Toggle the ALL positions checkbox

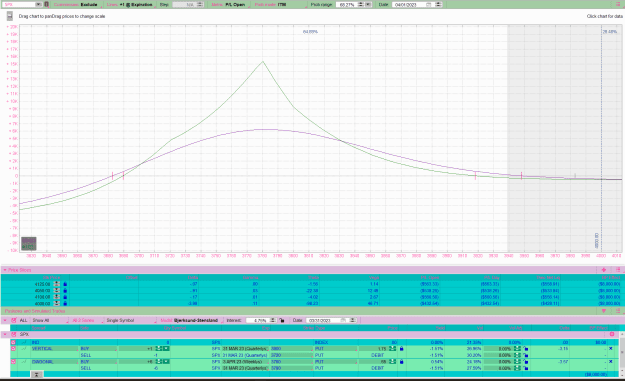tap(14, 320)
